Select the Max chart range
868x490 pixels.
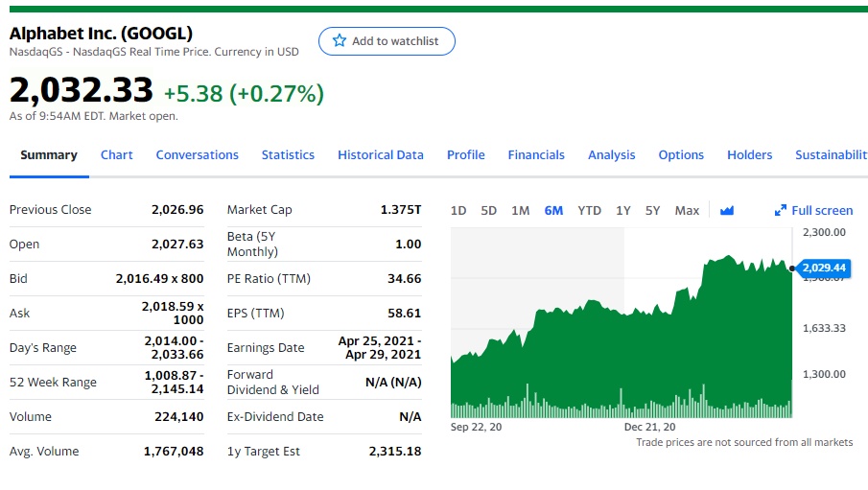687,210
